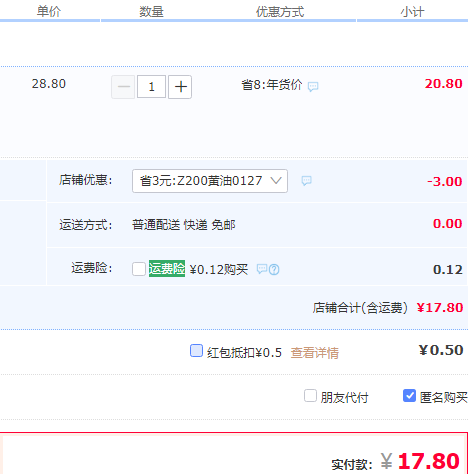
Task: Open the 店铺优惠 coupon dropdown
Action: tap(210, 181)
